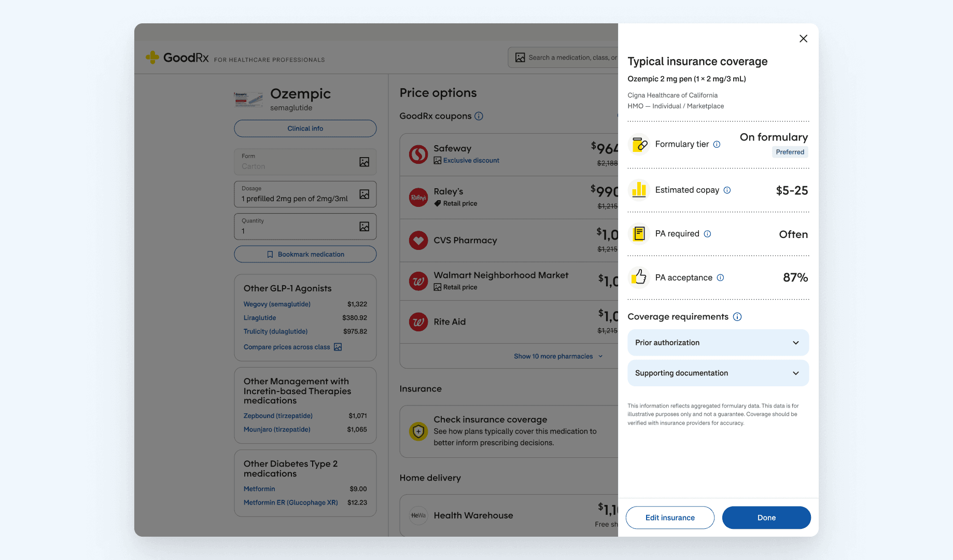Click the medication search field
953x560 pixels.
pos(563,58)
